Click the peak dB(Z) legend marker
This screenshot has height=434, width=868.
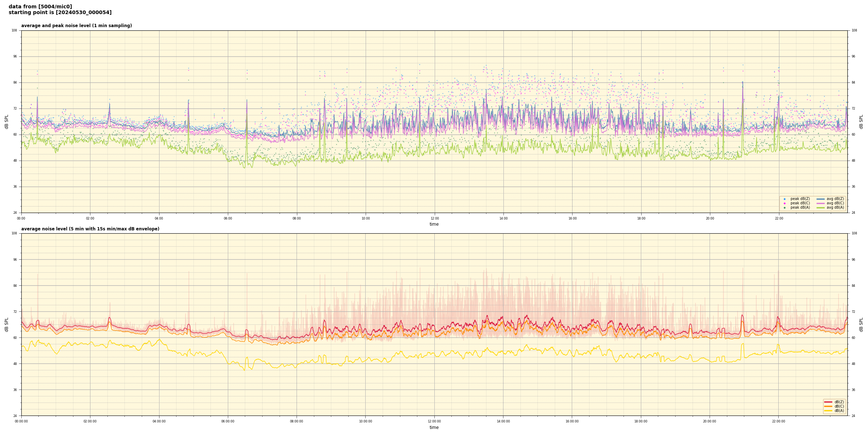pos(784,199)
